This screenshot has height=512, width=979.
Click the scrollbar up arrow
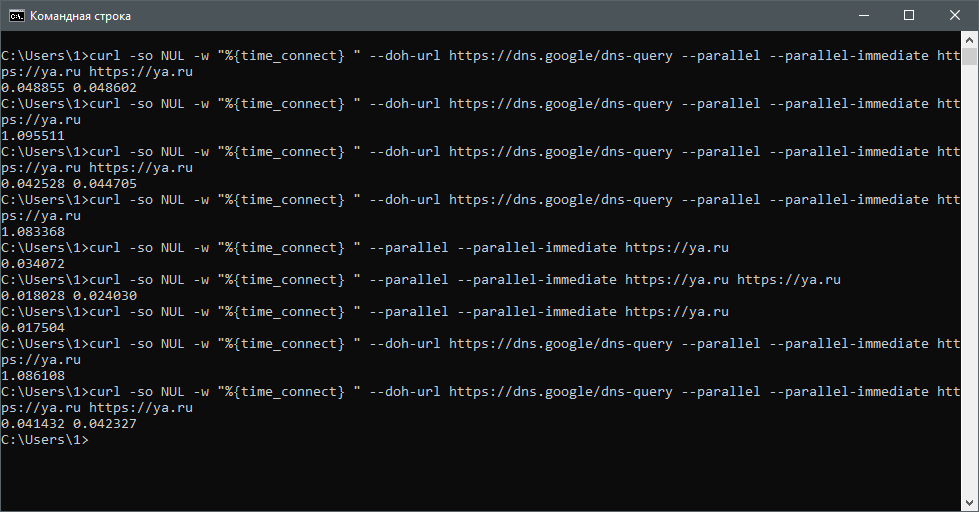tap(969, 40)
